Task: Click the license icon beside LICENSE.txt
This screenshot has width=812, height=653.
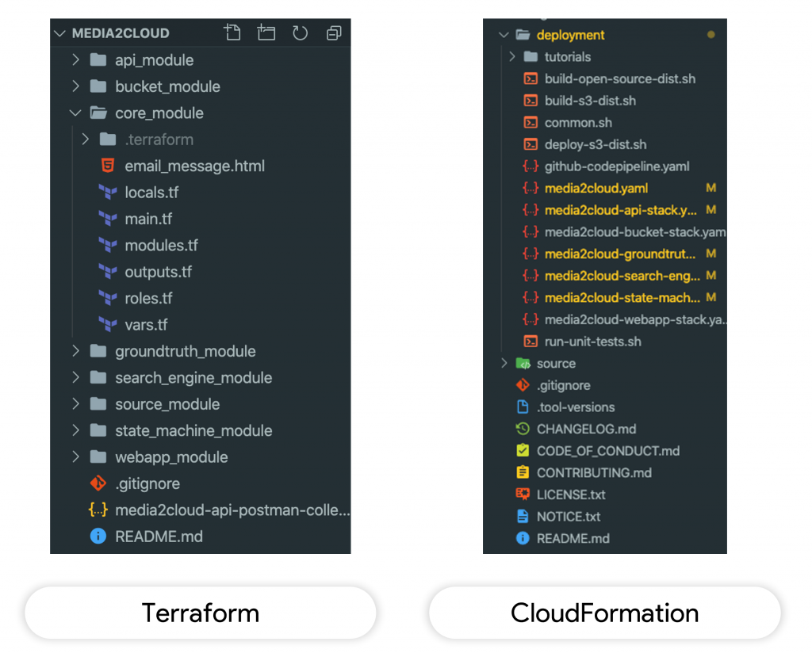Action: tap(521, 495)
